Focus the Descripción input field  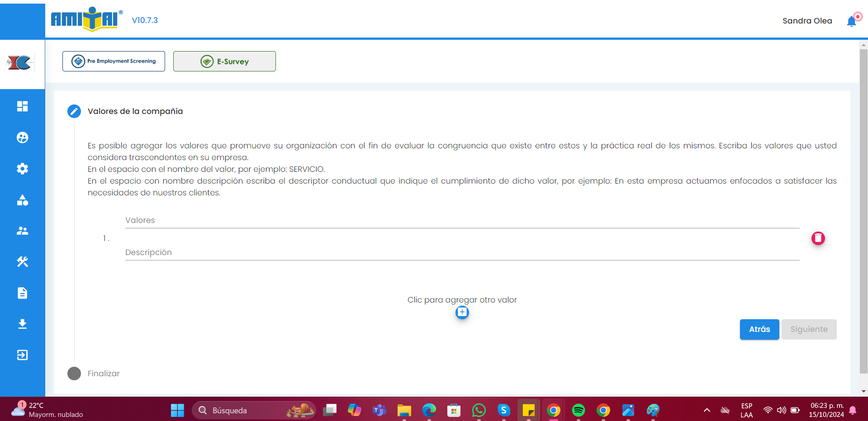tap(461, 253)
